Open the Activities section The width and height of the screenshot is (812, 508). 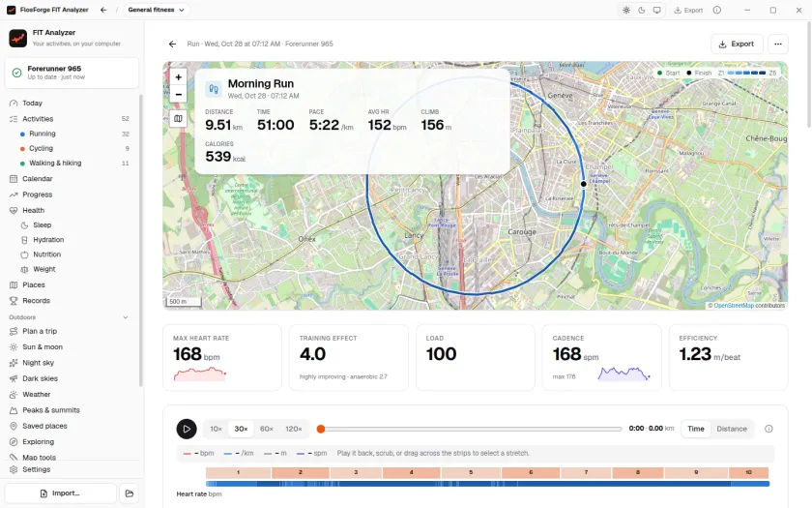click(x=72, y=119)
